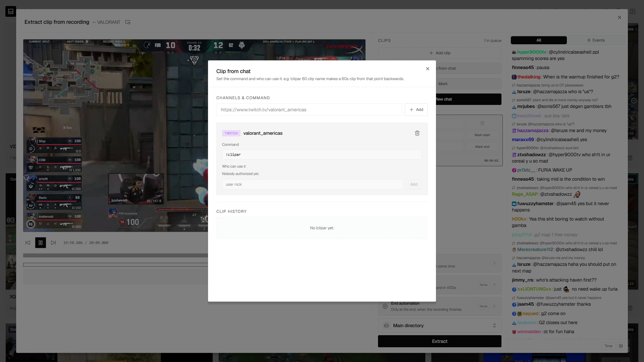Click the 'from chat' clip button

(469, 68)
